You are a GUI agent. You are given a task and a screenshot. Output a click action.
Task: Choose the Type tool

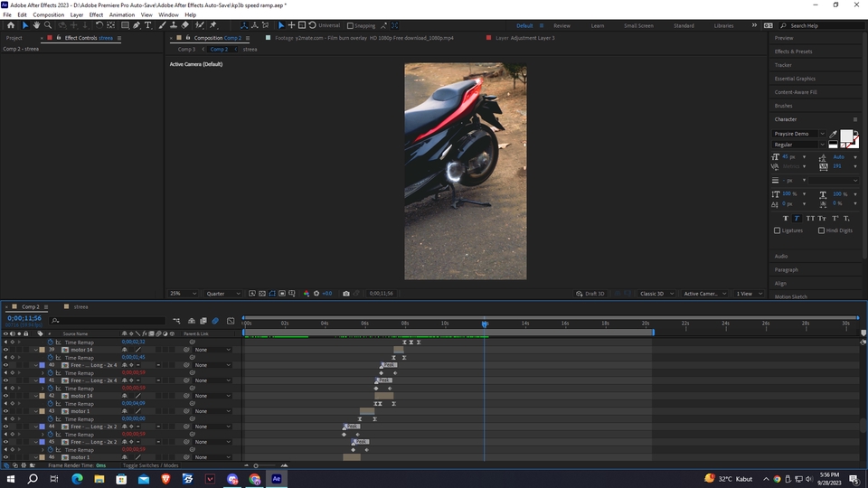tap(148, 25)
